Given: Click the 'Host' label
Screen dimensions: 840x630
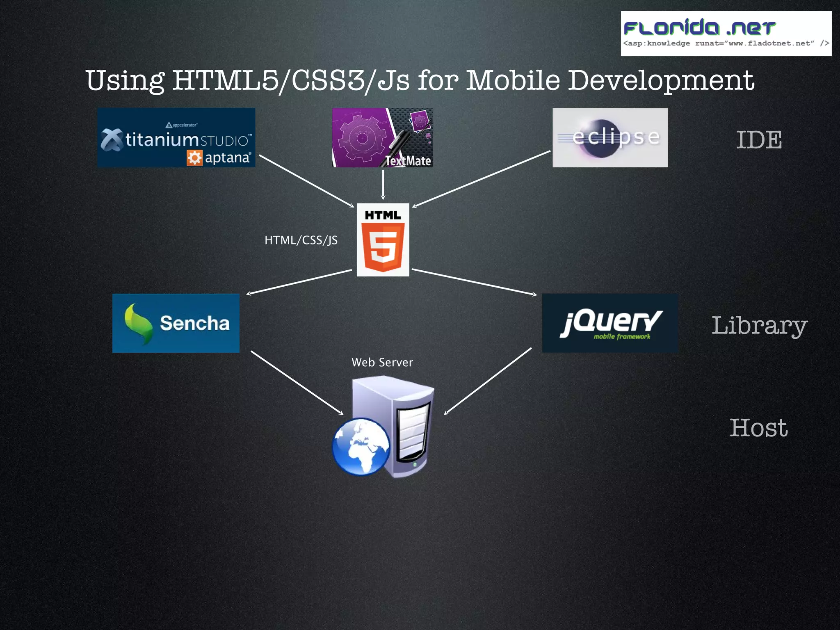Looking at the screenshot, I should [x=758, y=428].
